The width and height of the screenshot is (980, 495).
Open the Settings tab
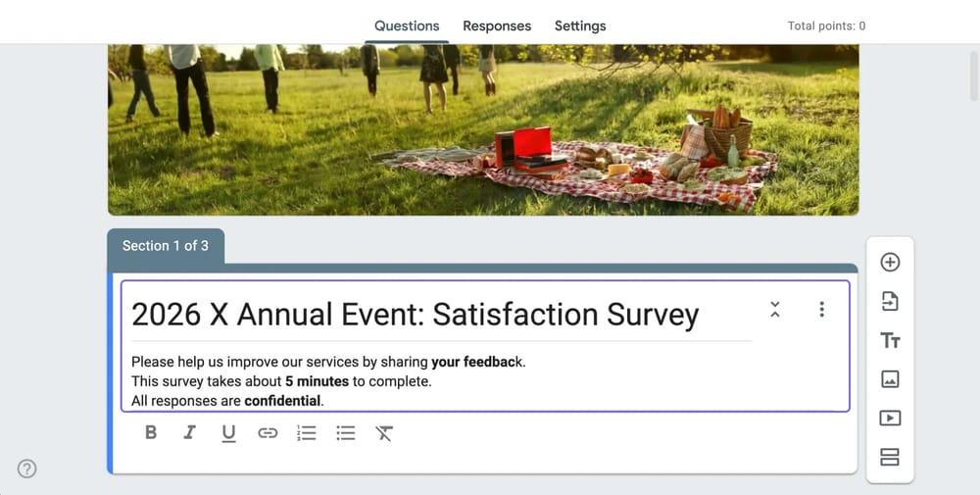(x=580, y=26)
